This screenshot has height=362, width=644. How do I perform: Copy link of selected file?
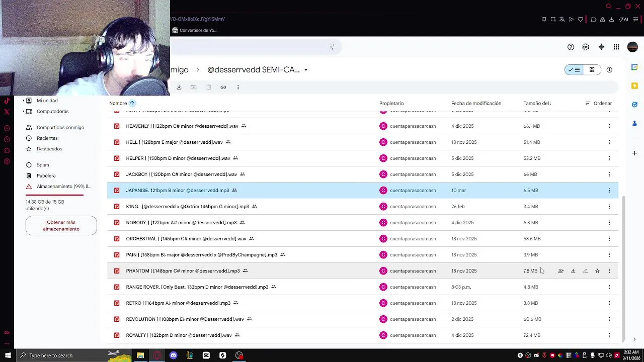[x=223, y=87]
